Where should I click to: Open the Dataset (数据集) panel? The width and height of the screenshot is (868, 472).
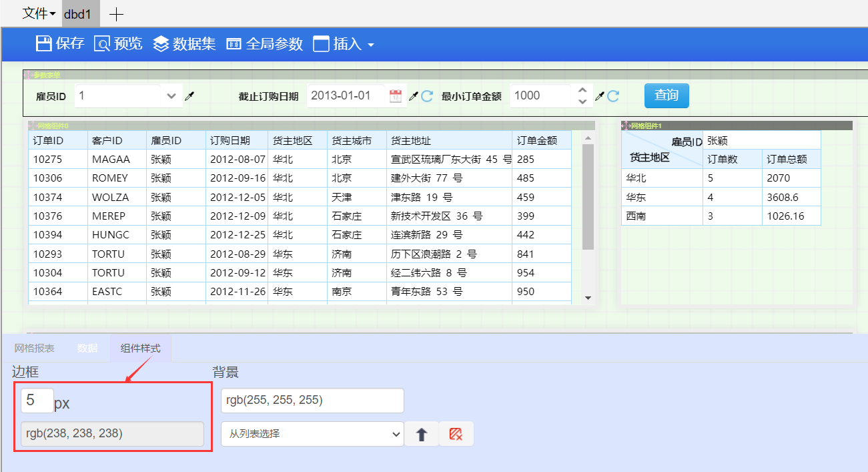(x=184, y=44)
